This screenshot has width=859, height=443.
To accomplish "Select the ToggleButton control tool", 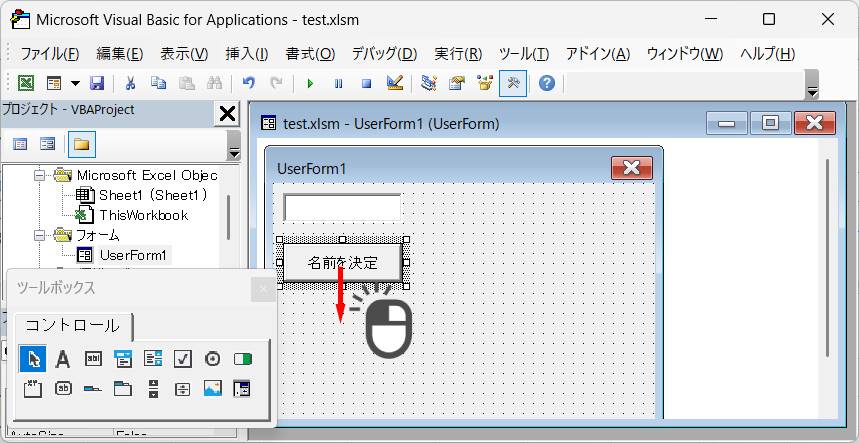I will pyautogui.click(x=243, y=359).
